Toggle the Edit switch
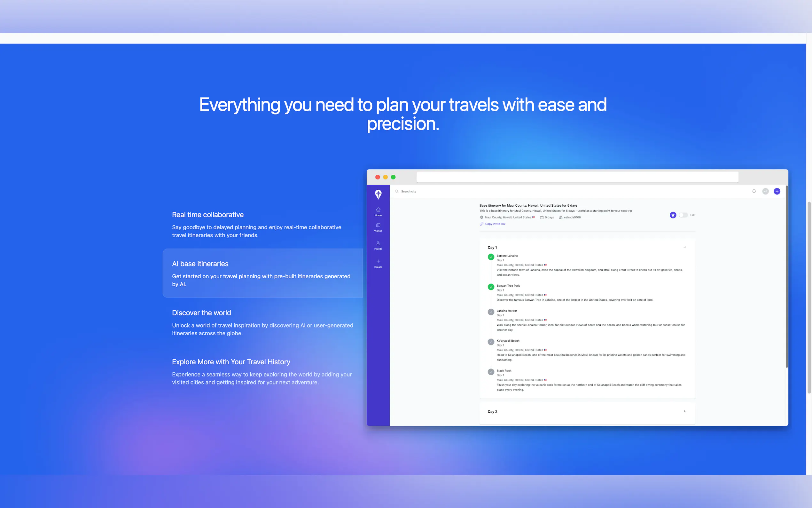This screenshot has height=508, width=812. click(683, 215)
